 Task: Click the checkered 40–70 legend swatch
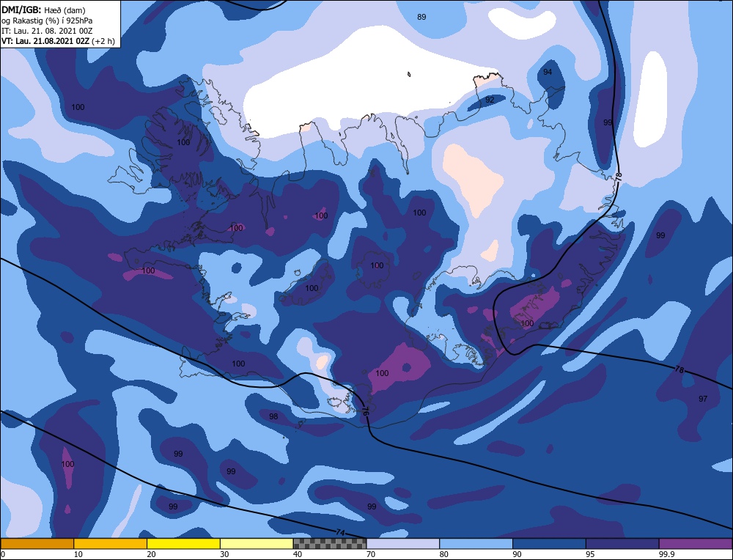[x=330, y=543]
